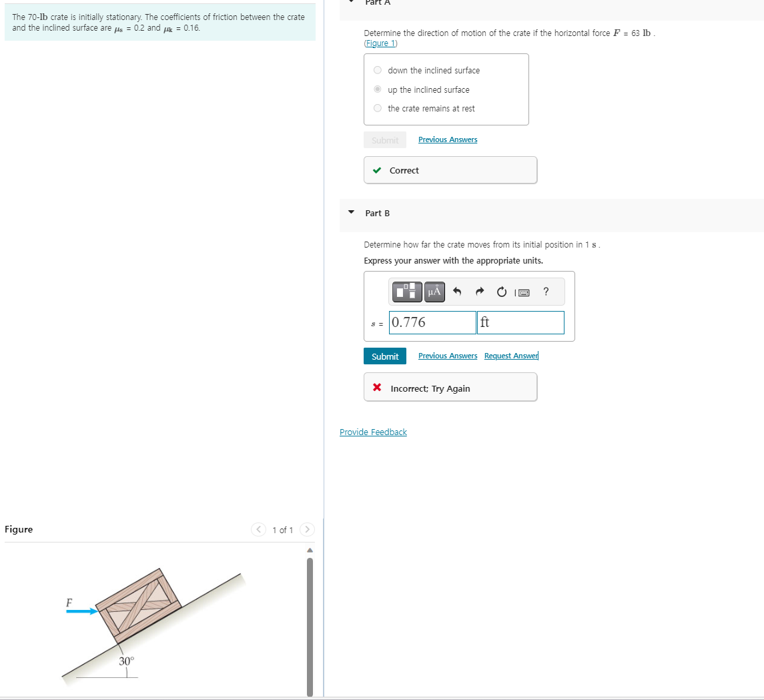This screenshot has width=764, height=700.
Task: Open keyboard shortcuts icon in answer toolbar
Action: 523,292
